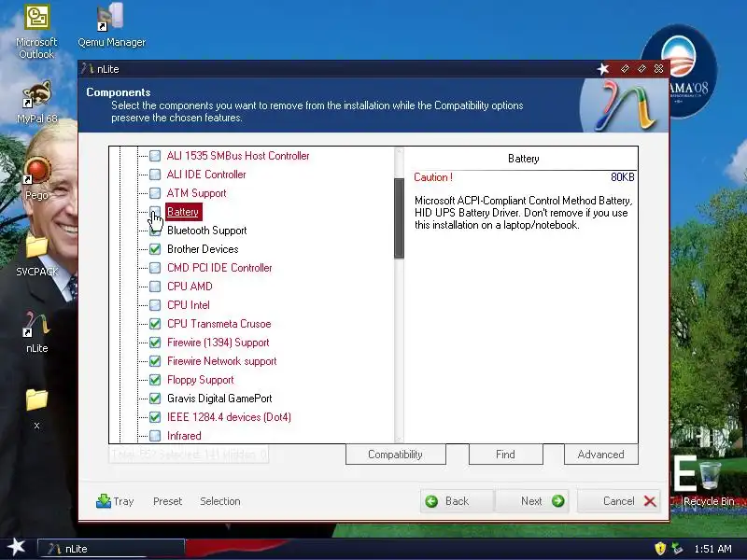Click the 80KB size value
The height and width of the screenshot is (560, 747).
tap(622, 177)
